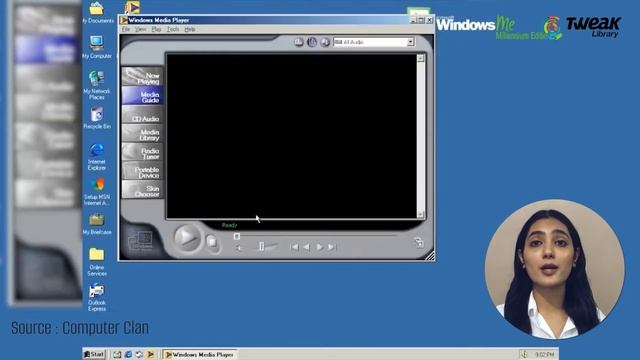Select Windows Media Player desktop shortcut

click(x=132, y=7)
